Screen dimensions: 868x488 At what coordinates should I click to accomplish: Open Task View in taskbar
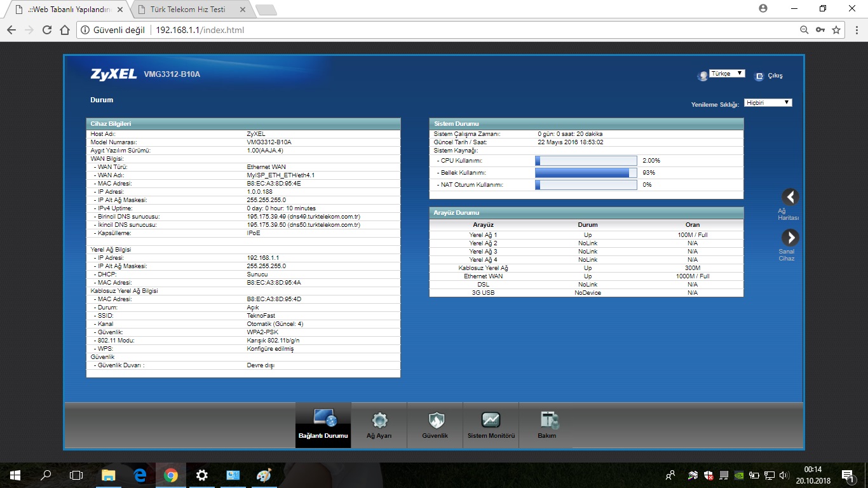tap(76, 475)
